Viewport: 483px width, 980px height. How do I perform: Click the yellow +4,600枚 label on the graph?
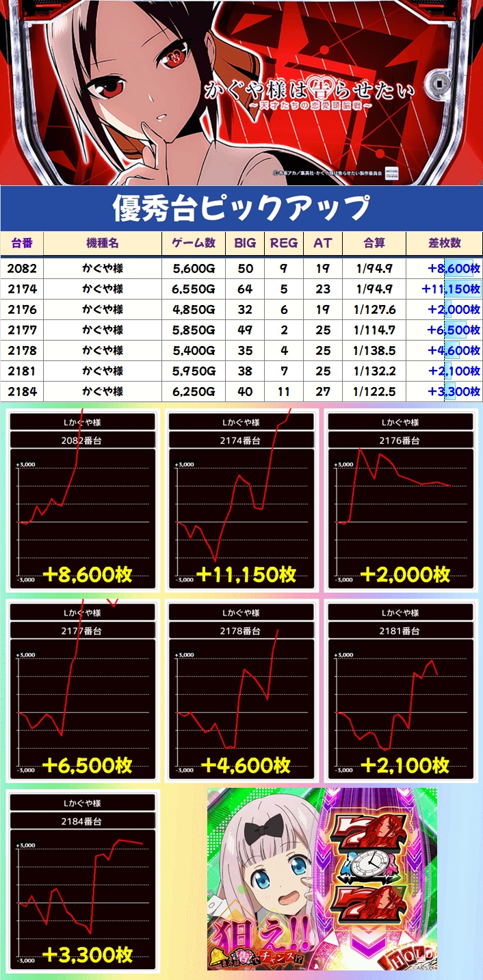246,764
